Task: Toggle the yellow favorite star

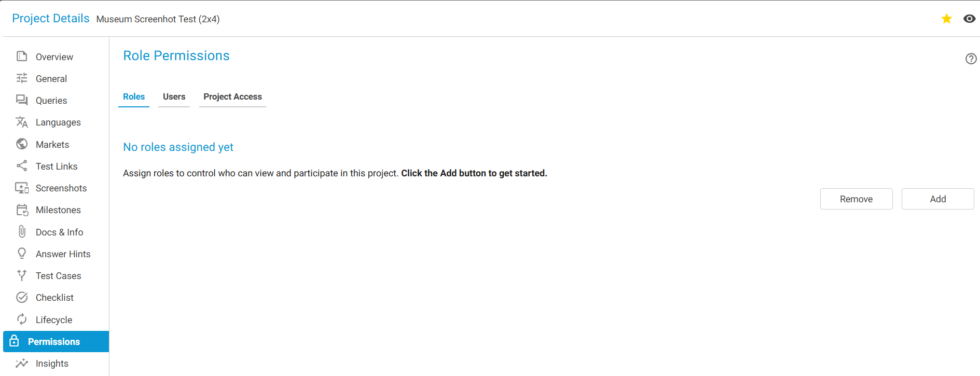Action: [946, 19]
